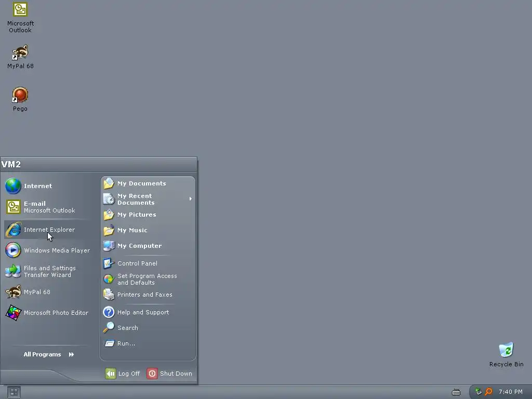Click the 7:40 PM clock
532x399 pixels.
pyautogui.click(x=511, y=392)
